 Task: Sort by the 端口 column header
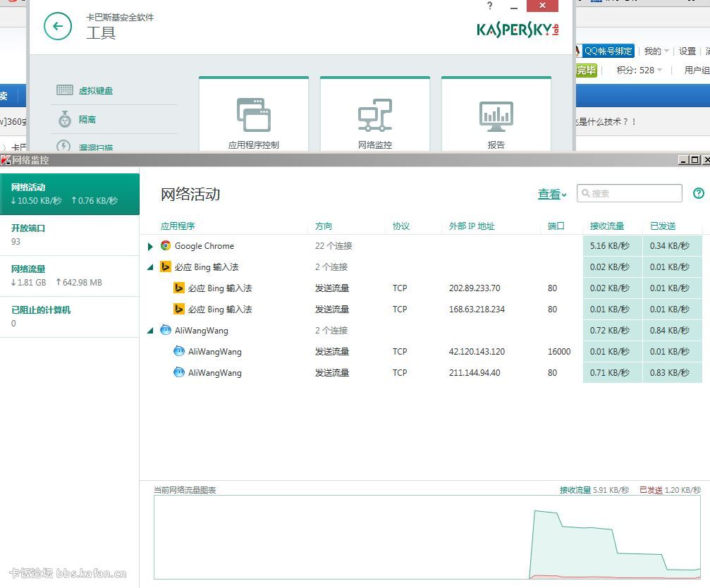[556, 226]
